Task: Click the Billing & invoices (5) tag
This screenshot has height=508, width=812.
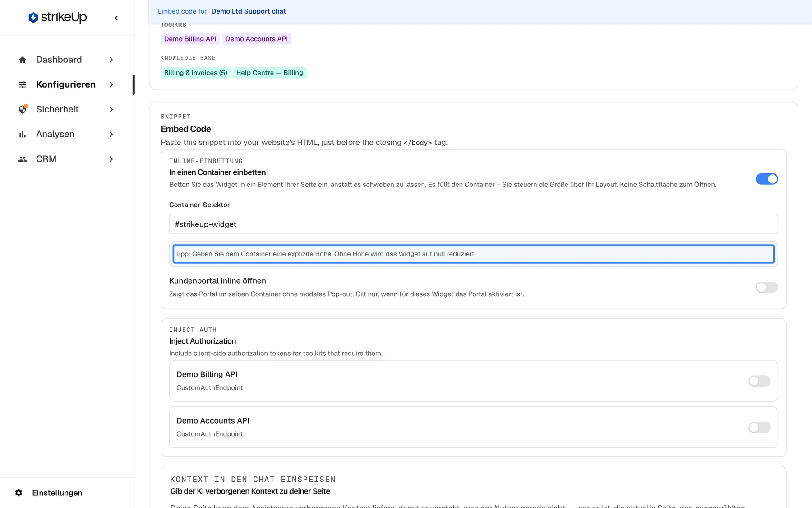Action: click(196, 73)
